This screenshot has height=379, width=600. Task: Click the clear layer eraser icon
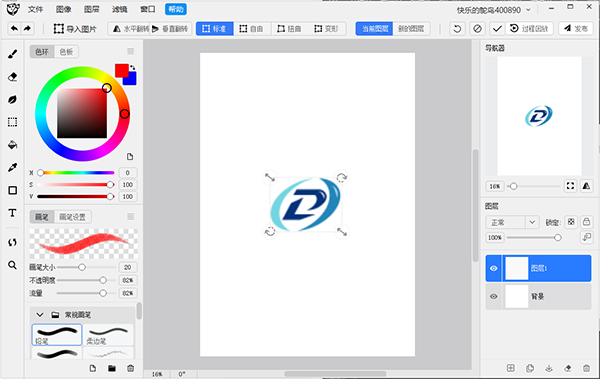pos(567,368)
